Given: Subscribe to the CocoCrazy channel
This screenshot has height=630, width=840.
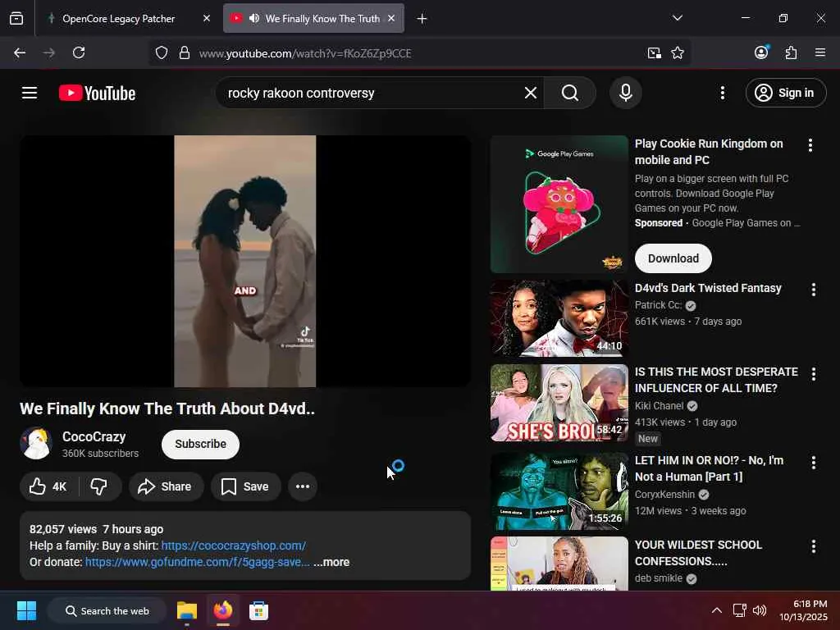Looking at the screenshot, I should pos(200,444).
